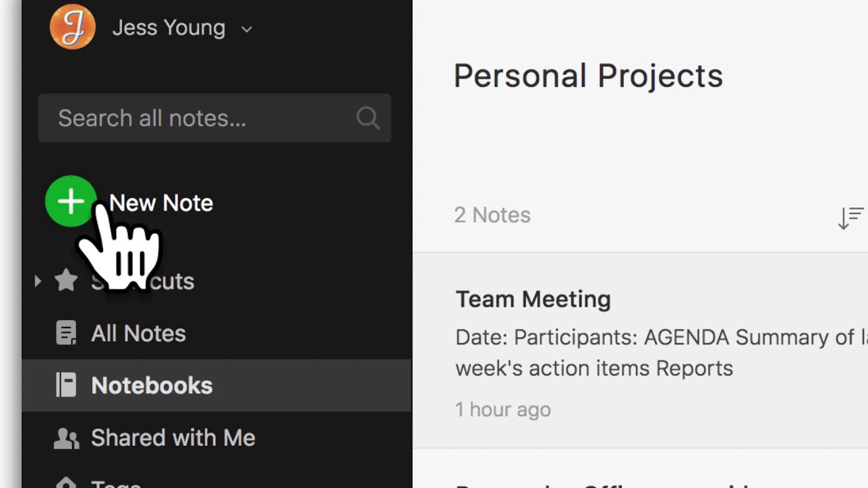Click the Notebooks book icon
Viewport: 868px width, 488px height.
(x=66, y=385)
